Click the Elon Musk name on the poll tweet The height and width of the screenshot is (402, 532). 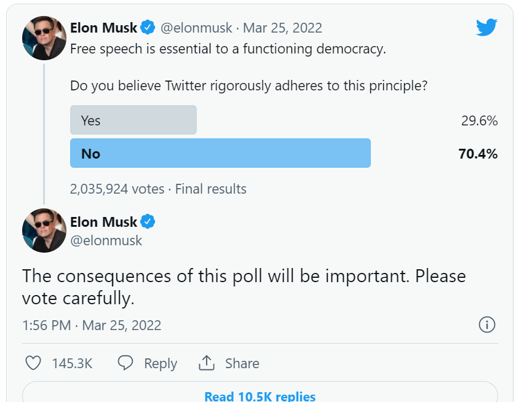coord(103,28)
